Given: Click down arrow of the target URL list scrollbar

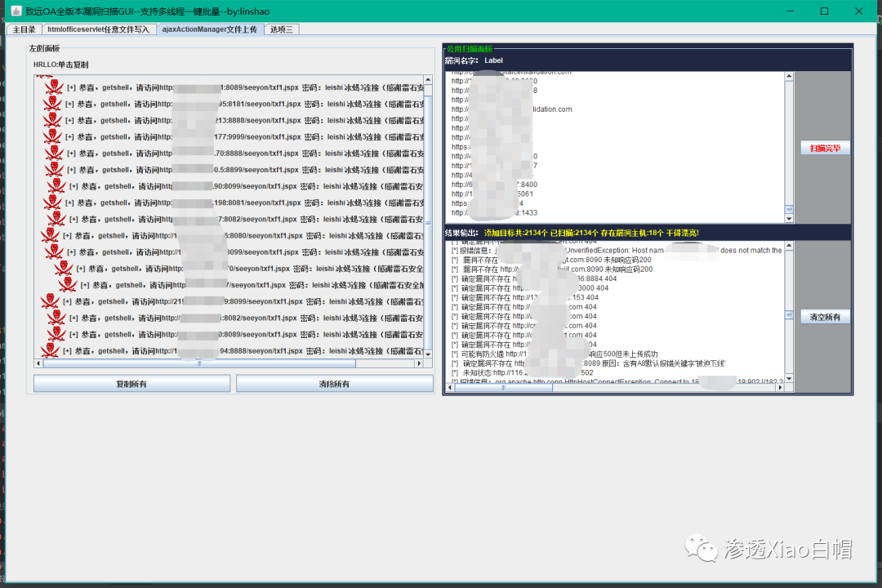Looking at the screenshot, I should 789,218.
